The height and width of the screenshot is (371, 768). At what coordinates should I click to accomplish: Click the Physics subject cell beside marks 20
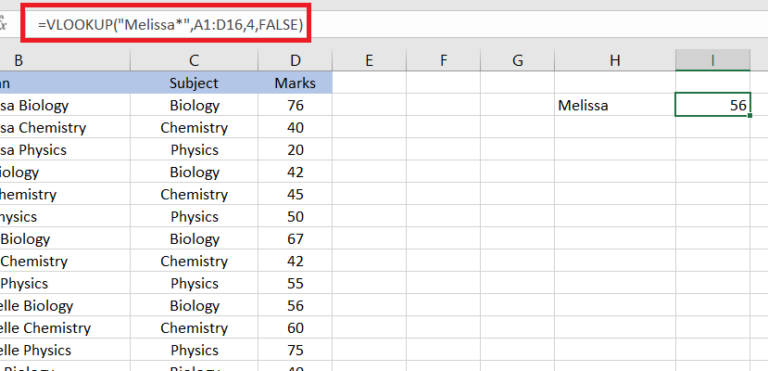194,149
